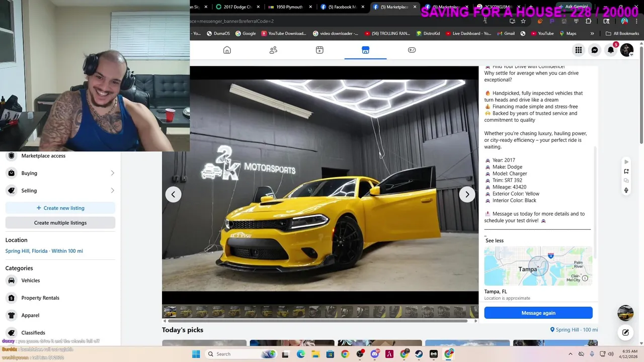Open Microsoft Edge from the taskbar

300,354
